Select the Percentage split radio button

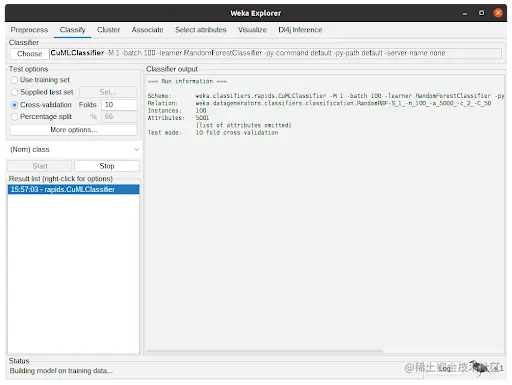click(x=14, y=117)
